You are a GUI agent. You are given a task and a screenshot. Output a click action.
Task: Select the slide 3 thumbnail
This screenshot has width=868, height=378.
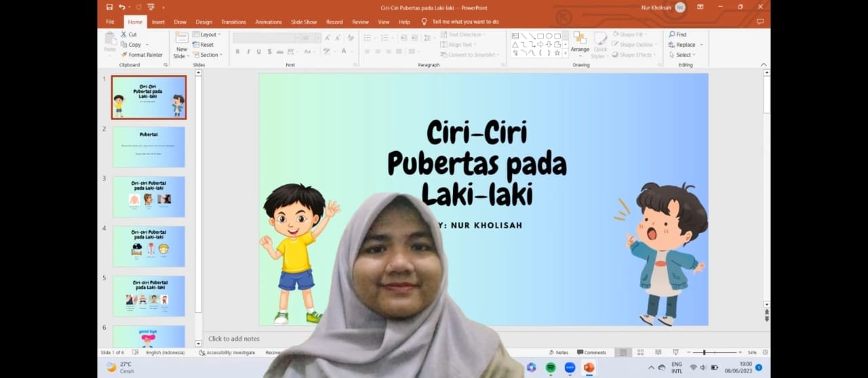point(149,196)
